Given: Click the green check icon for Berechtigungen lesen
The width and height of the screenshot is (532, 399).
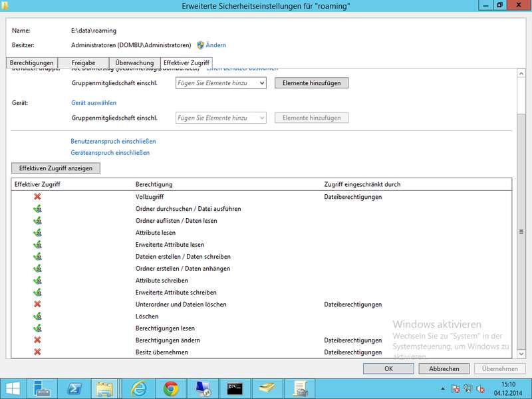Looking at the screenshot, I should 37,328.
